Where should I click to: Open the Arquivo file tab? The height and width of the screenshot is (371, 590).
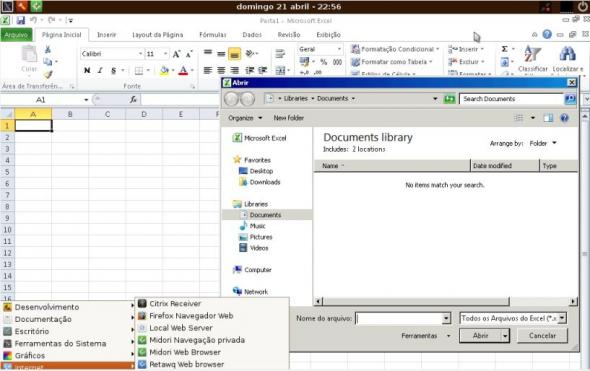(x=16, y=35)
